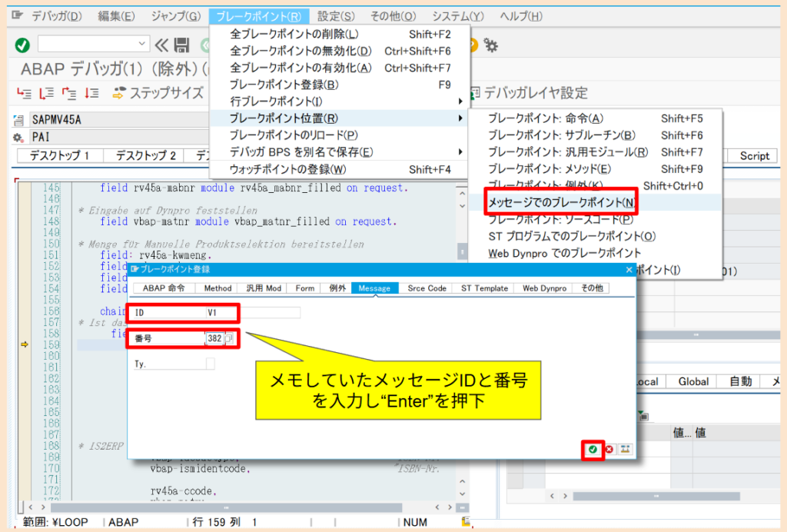Choose ブレークポイント: 汎用モジュール(R) item
787x532 pixels.
pos(596,152)
